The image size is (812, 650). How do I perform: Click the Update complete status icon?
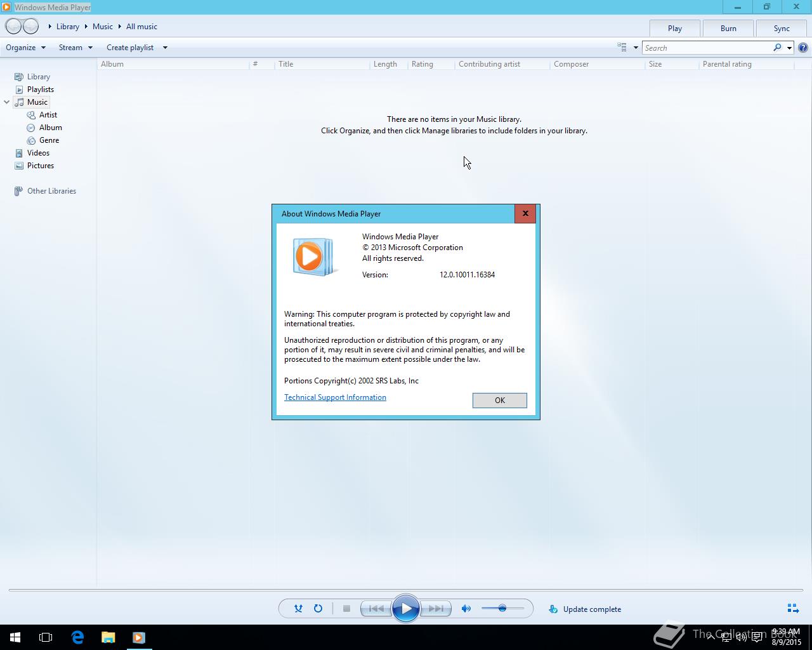tap(553, 609)
